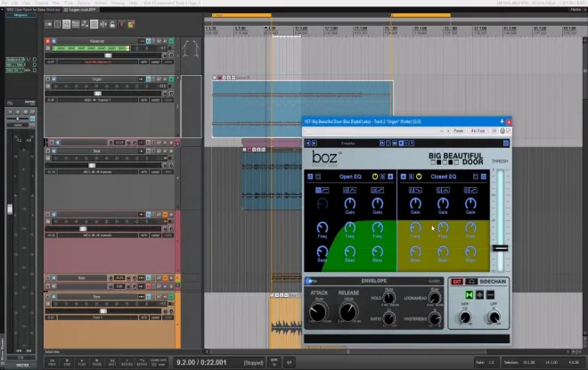Open the Organ track MIDI input dropdown
The image size is (588, 370).
(98, 100)
